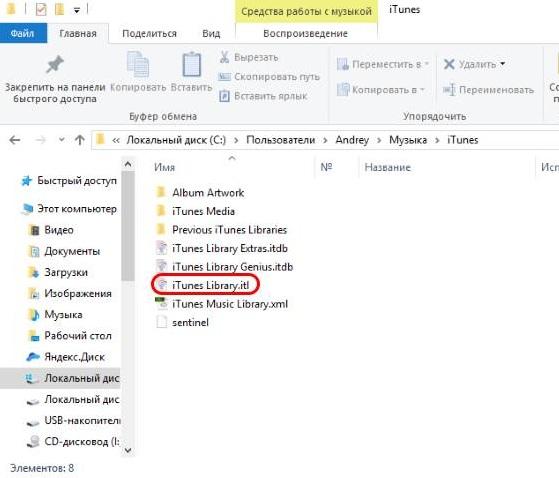Select the Album Artwork folder
This screenshot has height=478, width=559.
pos(208,193)
